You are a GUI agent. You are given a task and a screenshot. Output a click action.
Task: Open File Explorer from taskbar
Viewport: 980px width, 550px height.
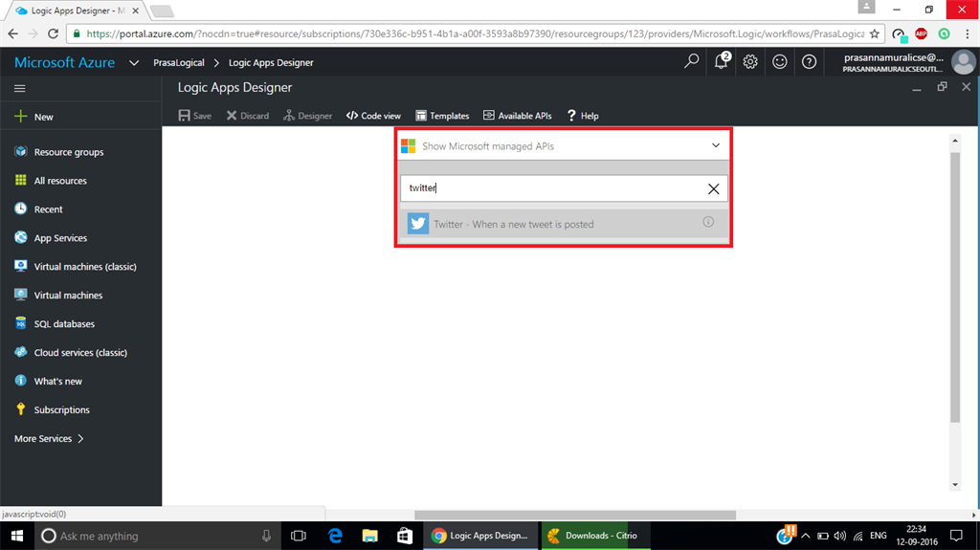coord(370,536)
